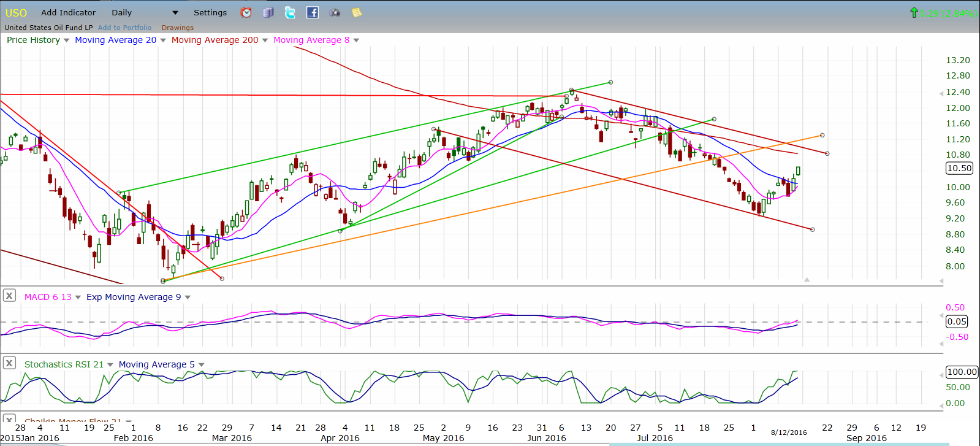Open the yellow sticky note icon
The image size is (980, 446).
(357, 12)
